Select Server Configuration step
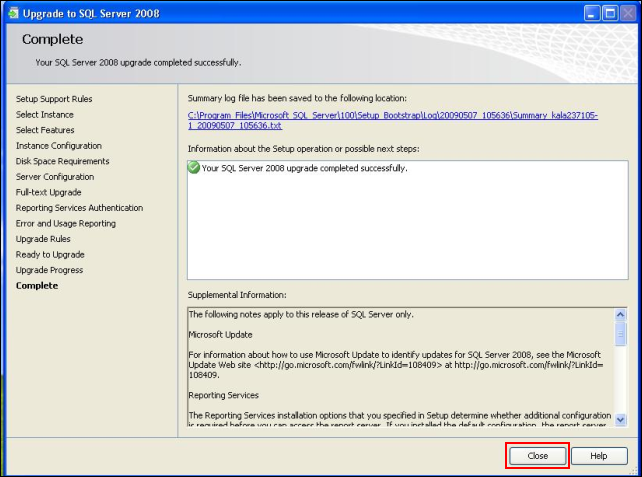This screenshot has width=642, height=477. (x=55, y=176)
